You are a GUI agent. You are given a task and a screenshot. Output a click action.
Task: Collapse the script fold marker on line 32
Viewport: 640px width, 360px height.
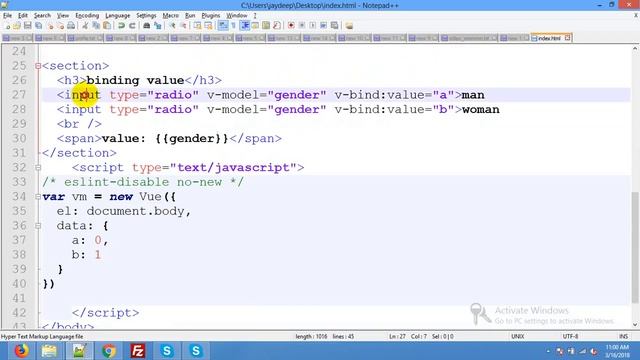click(x=38, y=167)
